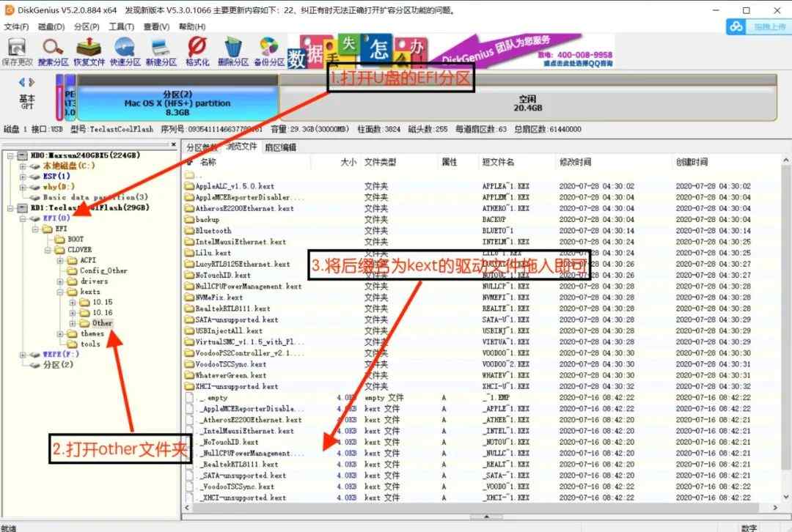Open the backup folder in file list
Viewport: 792px width, 532px height.
pos(482,220)
